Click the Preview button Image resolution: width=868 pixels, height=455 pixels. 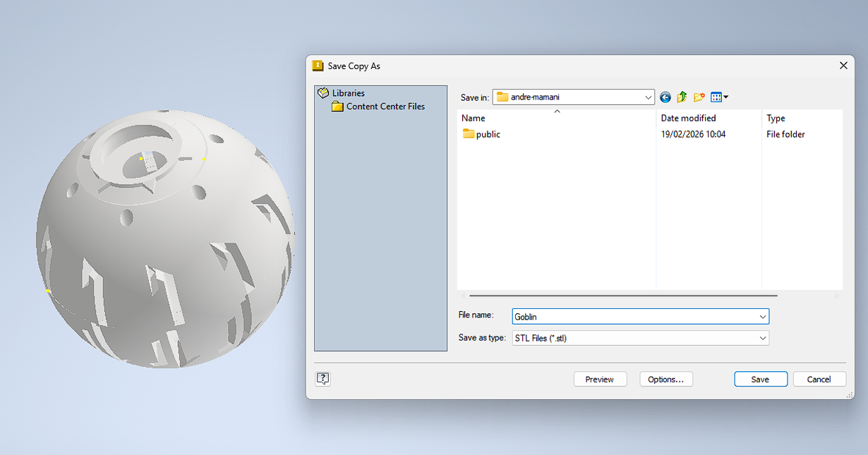click(x=599, y=380)
